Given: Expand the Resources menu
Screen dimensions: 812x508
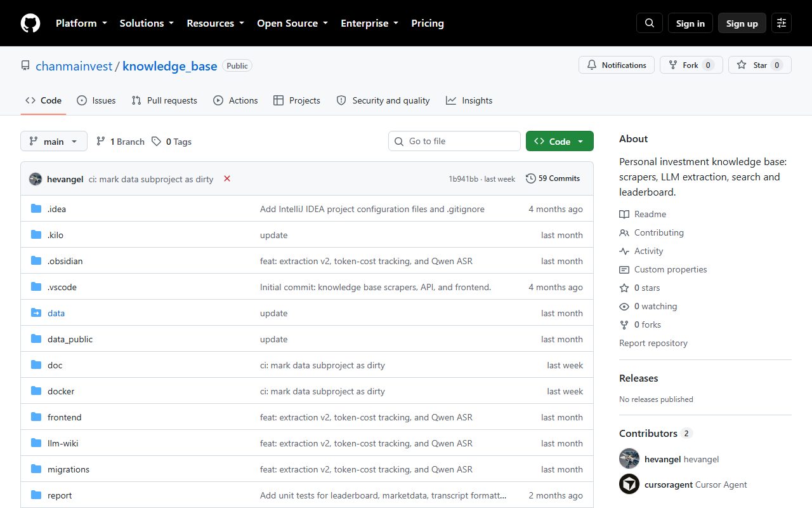Looking at the screenshot, I should [215, 23].
